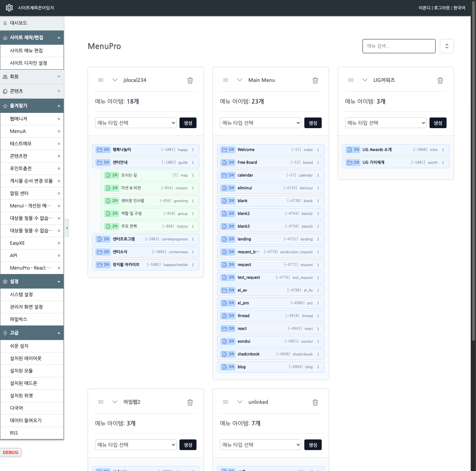Open options for the 행복나눔터 menu item
This screenshot has width=476, height=471.
(x=193, y=150)
